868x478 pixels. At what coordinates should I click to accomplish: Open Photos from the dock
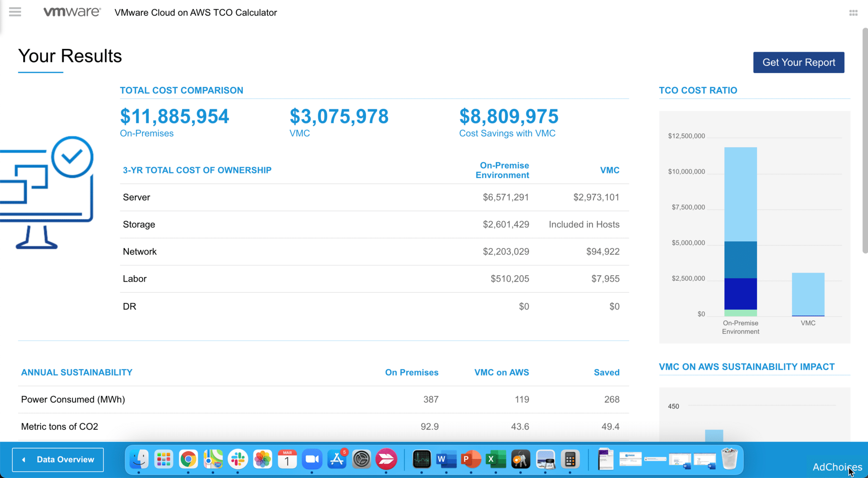[x=262, y=459]
